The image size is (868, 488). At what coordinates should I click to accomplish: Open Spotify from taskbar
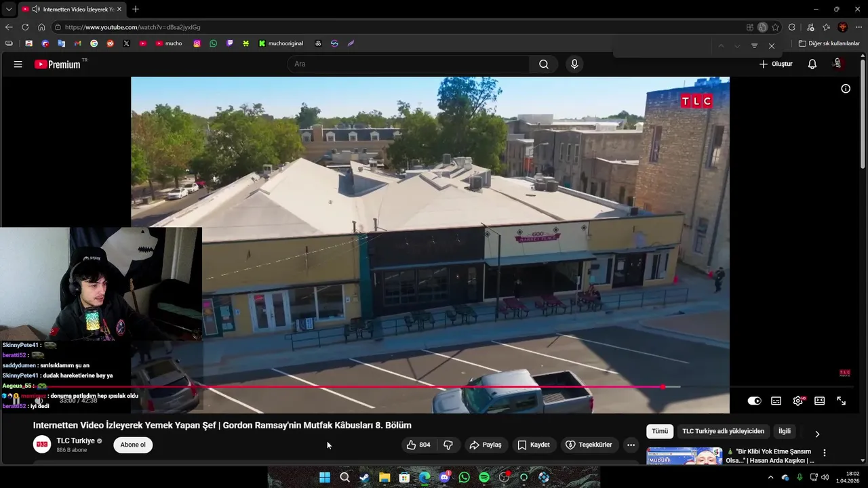tap(484, 477)
